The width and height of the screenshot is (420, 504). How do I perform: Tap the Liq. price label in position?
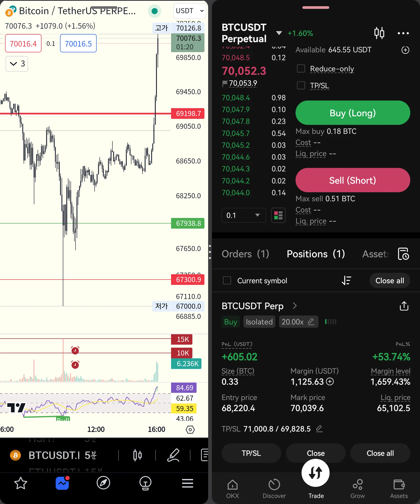pyautogui.click(x=395, y=397)
